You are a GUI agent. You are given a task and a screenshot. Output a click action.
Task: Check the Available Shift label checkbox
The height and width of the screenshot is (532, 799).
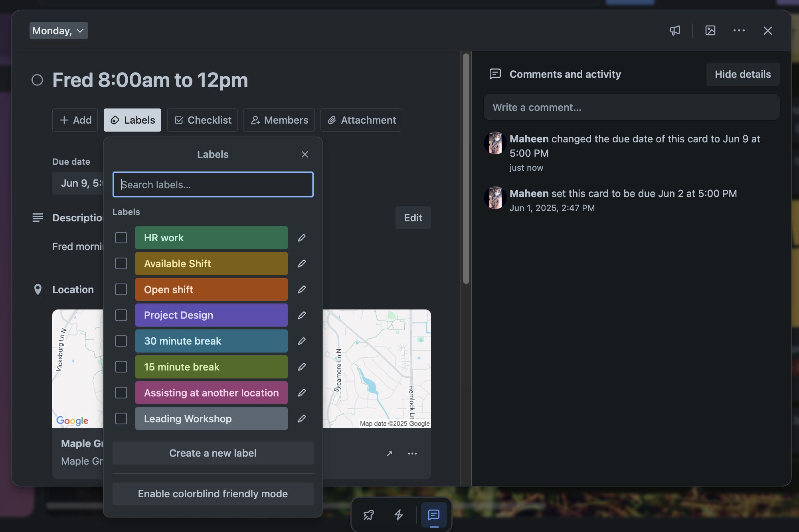click(121, 263)
